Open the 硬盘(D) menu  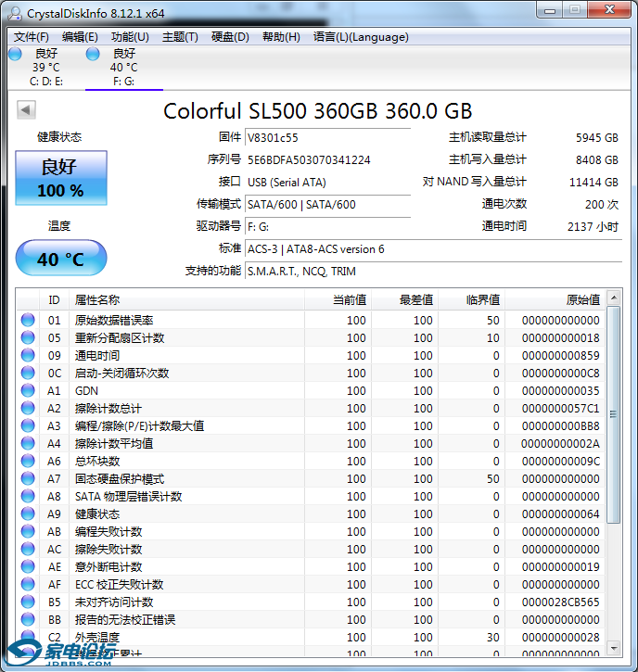(x=230, y=37)
